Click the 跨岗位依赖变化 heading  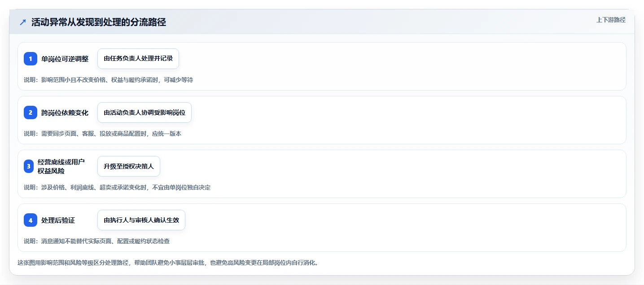[x=65, y=112]
